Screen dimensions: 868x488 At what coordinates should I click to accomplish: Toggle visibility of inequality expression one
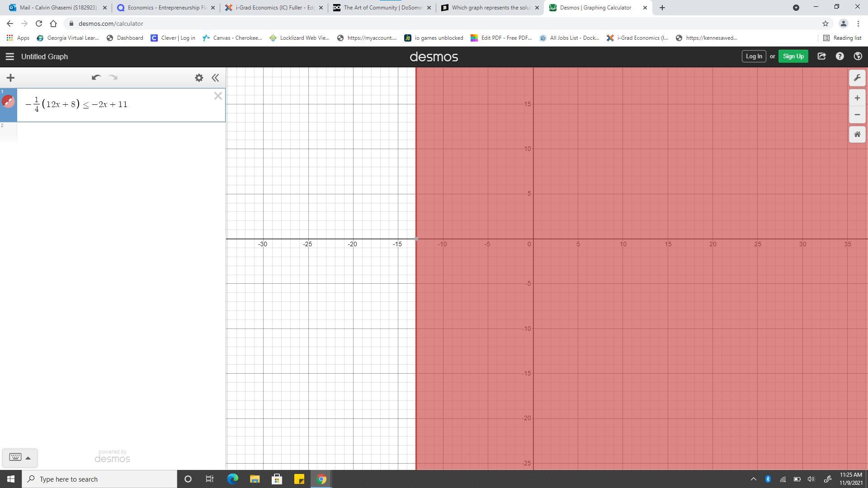click(x=9, y=102)
